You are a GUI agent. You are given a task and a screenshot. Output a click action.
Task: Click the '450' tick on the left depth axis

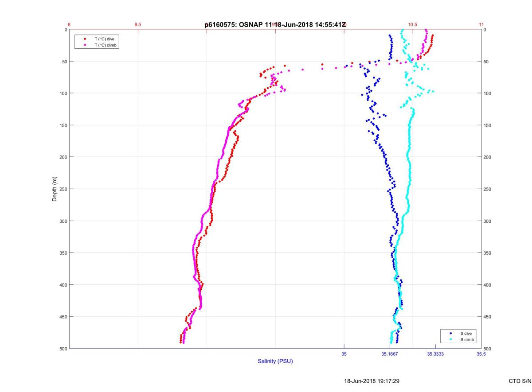click(x=63, y=317)
